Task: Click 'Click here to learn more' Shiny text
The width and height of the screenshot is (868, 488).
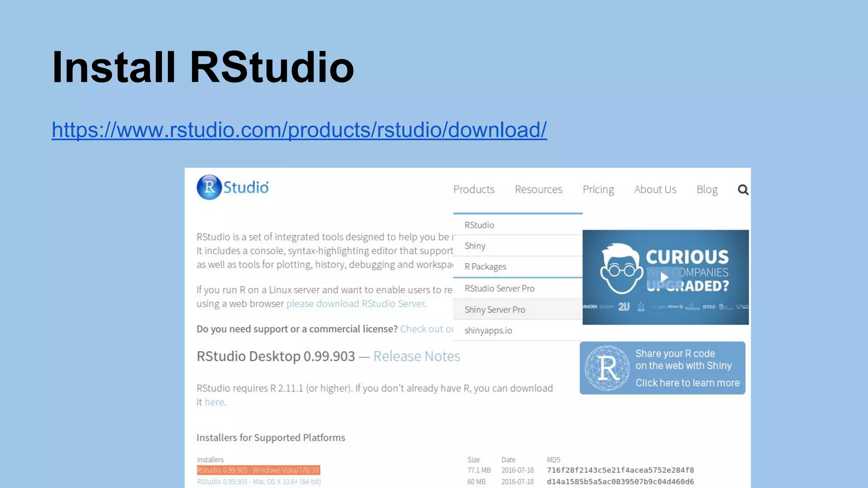Action: (687, 383)
